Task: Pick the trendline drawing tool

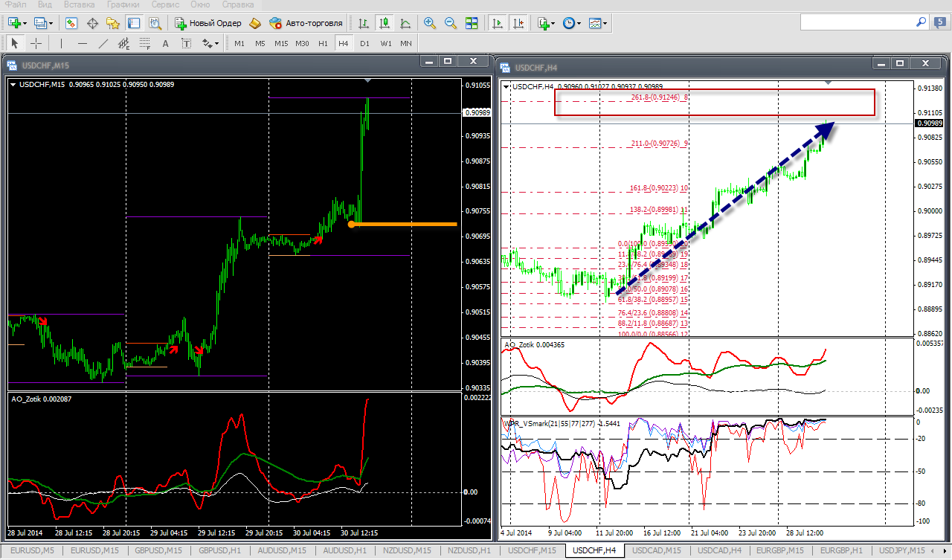Action: [x=103, y=43]
